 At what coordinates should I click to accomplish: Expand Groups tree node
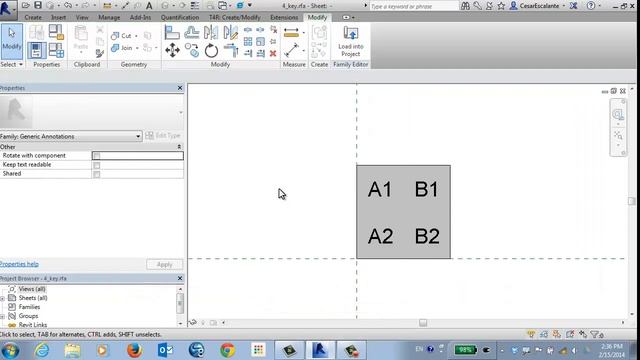2,316
